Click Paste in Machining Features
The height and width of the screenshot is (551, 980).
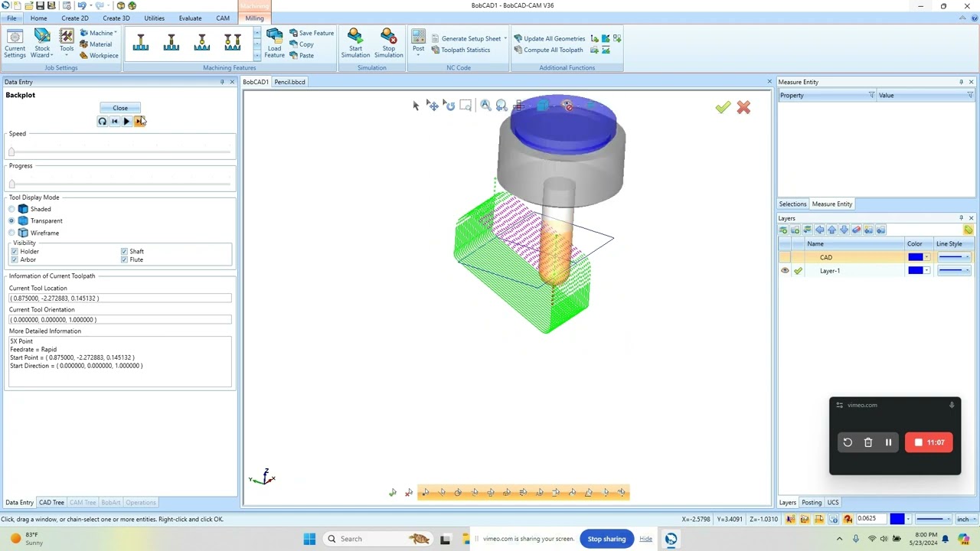coord(302,55)
